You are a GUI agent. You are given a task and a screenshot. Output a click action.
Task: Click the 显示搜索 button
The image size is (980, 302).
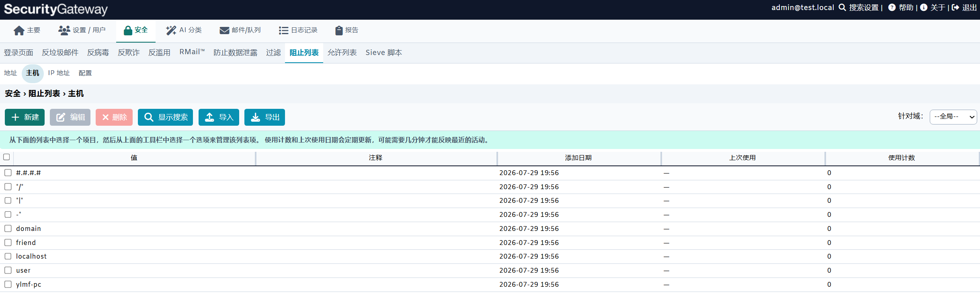(x=165, y=117)
